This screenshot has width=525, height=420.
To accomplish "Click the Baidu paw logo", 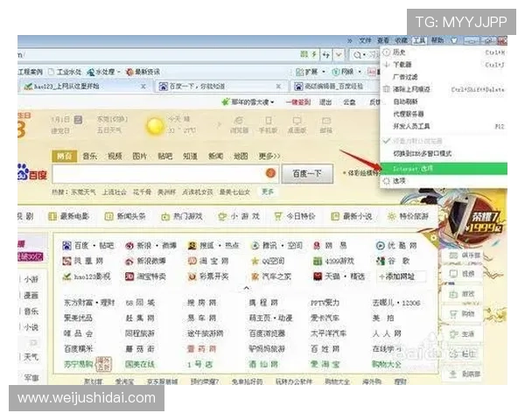I will (x=32, y=171).
